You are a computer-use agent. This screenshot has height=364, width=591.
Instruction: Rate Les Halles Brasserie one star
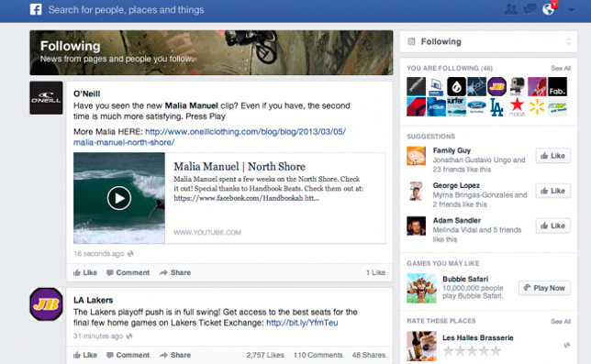pyautogui.click(x=448, y=351)
